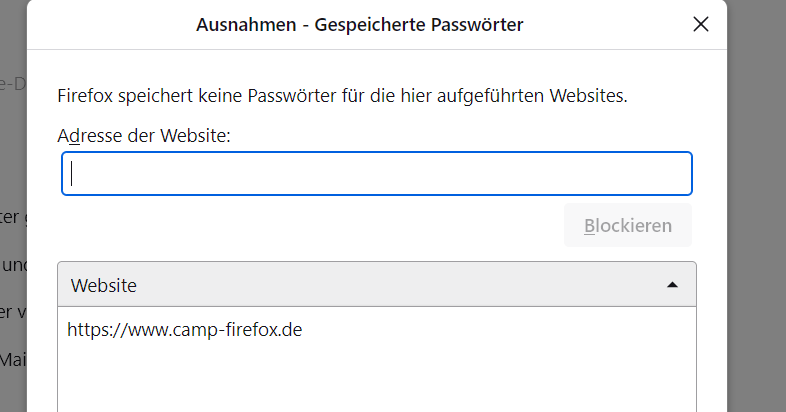
Task: Click blank space left of Blockieren button
Action: pos(300,226)
